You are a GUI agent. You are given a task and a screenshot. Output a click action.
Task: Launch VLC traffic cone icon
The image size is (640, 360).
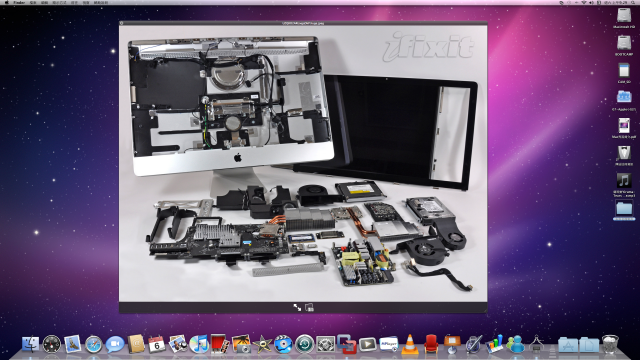coord(410,344)
